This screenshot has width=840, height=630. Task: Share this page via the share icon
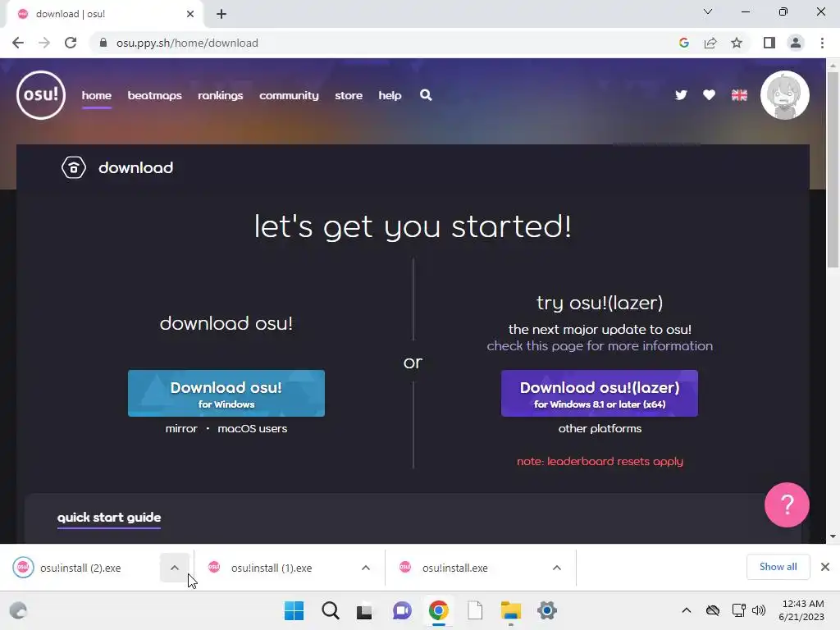pyautogui.click(x=710, y=43)
